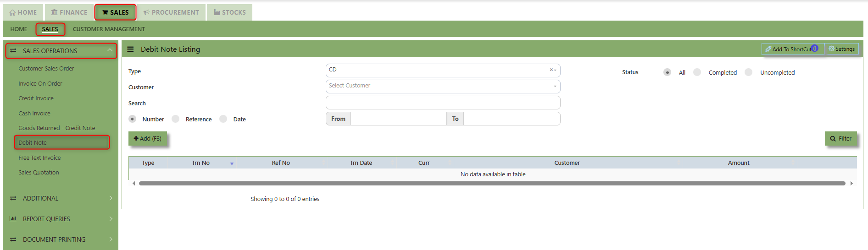Open Cash Invoice in sidebar
Screen dimensions: 868x250
point(34,114)
